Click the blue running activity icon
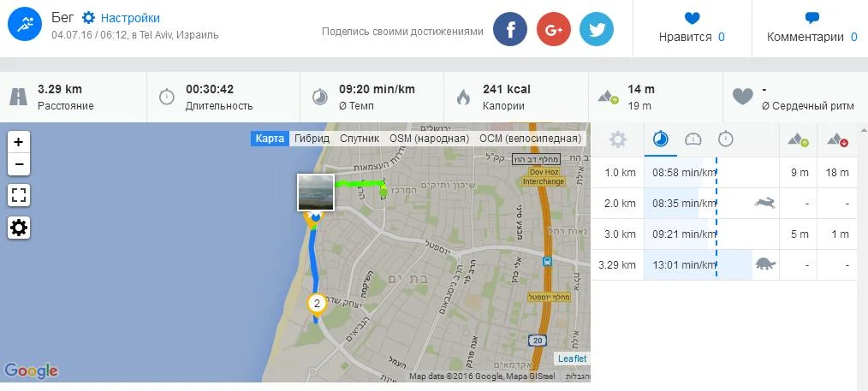 tap(25, 25)
